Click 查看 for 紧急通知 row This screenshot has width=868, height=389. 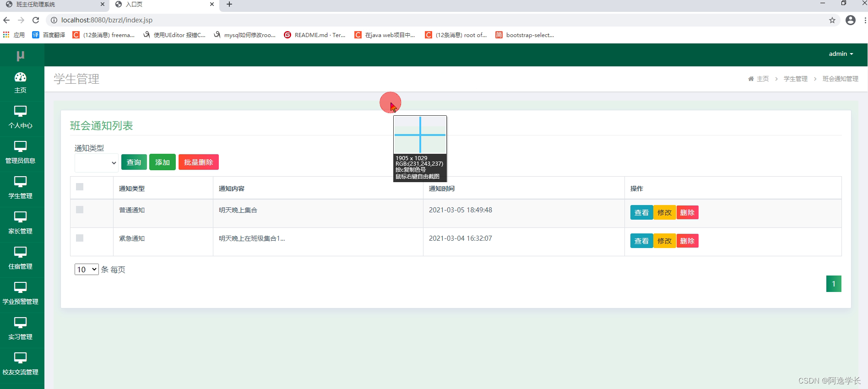pos(641,241)
